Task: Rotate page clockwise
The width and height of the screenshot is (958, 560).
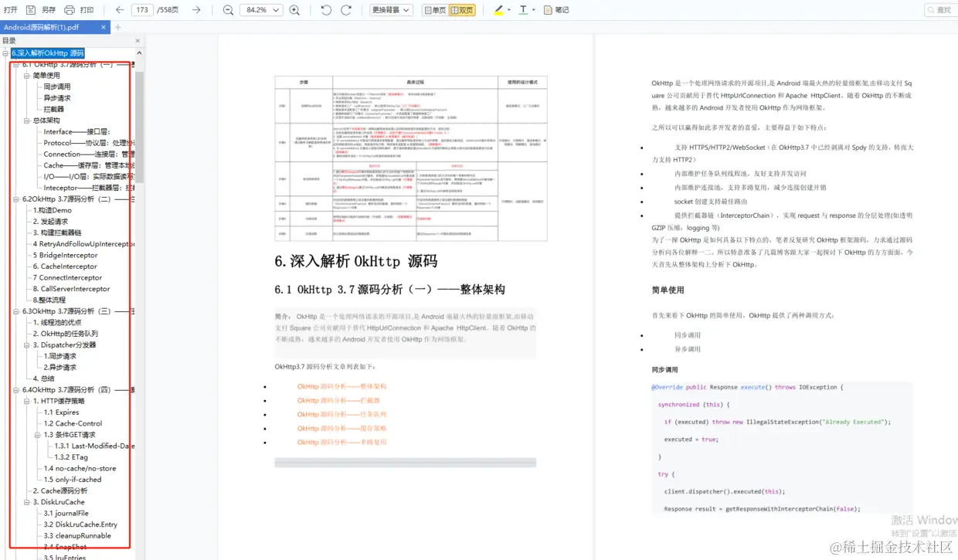Action: pyautogui.click(x=347, y=10)
